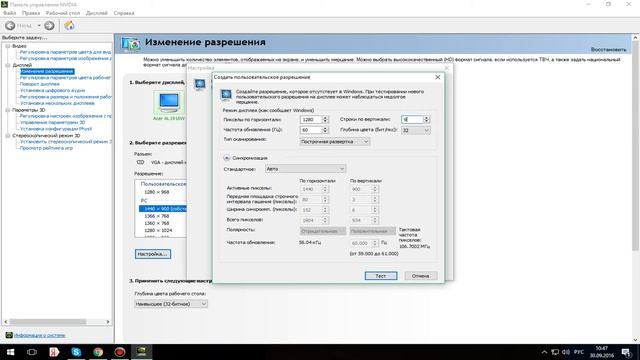
Task: Select Установка конфигурации PhysX tree item
Action: [x=56, y=129]
